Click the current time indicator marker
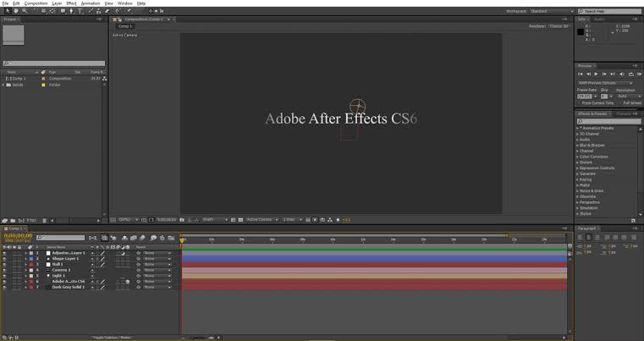This screenshot has width=644, height=341. 182,240
